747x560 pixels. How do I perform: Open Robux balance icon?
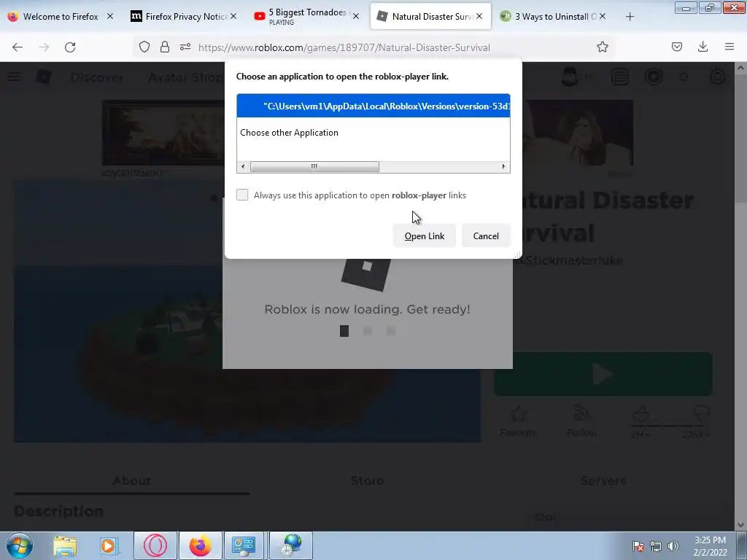(654, 77)
